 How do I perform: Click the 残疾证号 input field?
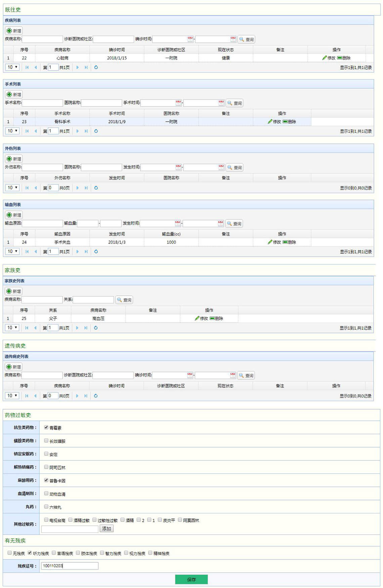click(70, 566)
